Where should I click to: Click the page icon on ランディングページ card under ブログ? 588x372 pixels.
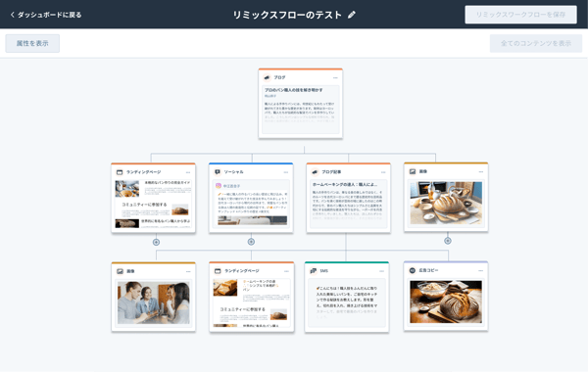120,172
